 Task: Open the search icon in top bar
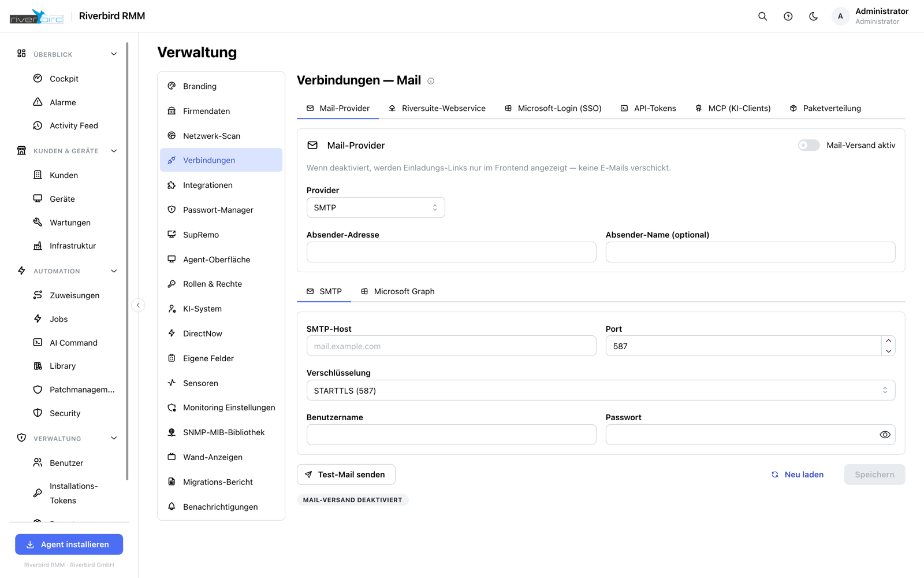pos(762,16)
